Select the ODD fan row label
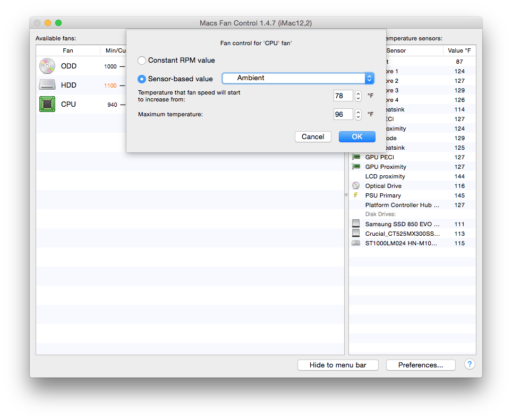Viewport: 512px width, 420px height. pyautogui.click(x=69, y=66)
